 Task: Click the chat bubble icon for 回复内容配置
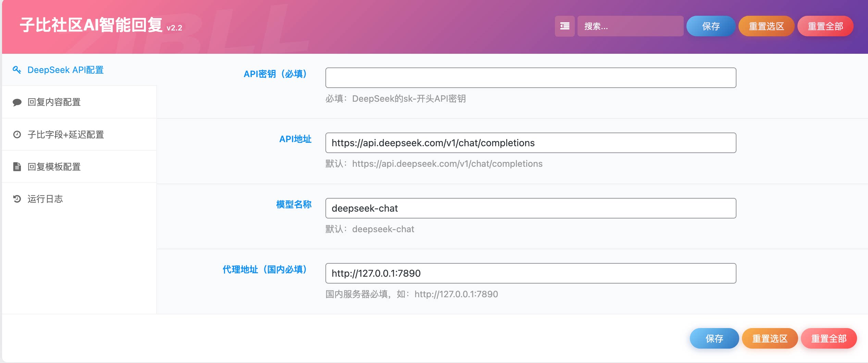coord(17,102)
